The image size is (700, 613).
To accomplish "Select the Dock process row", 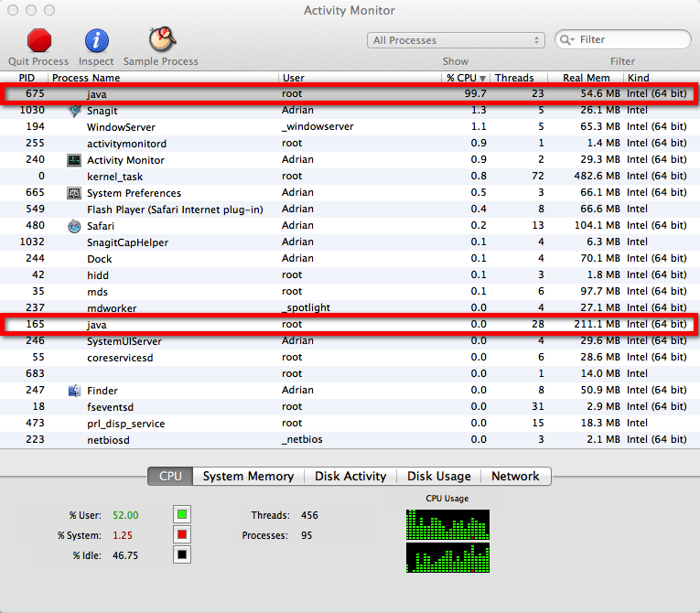I will click(350, 259).
